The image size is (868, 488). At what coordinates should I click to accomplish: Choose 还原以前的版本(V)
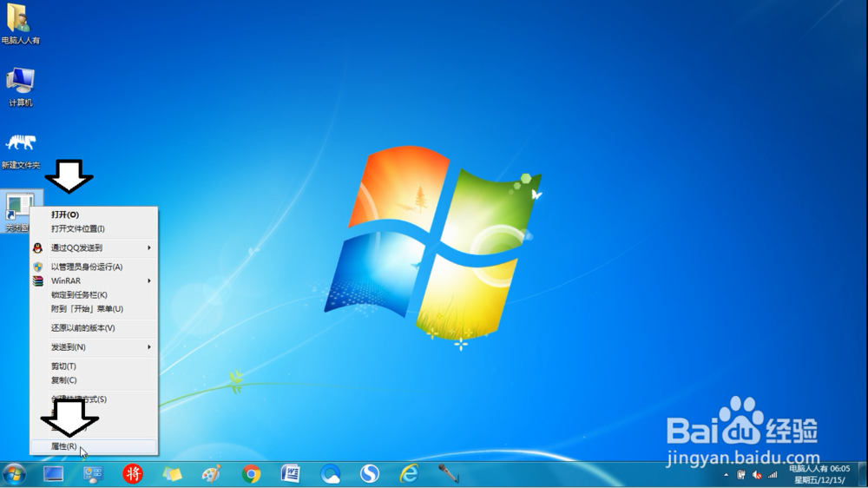tap(94, 328)
